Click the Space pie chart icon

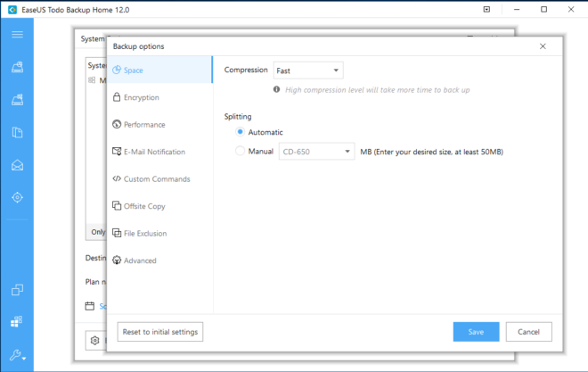(x=117, y=70)
